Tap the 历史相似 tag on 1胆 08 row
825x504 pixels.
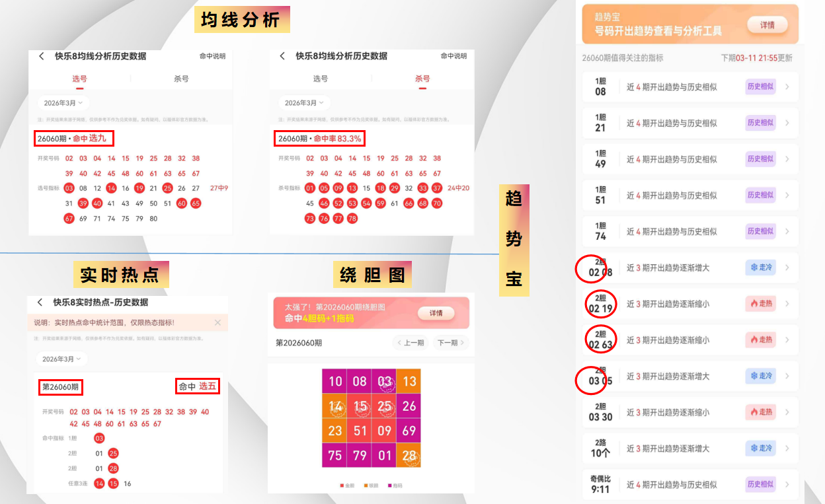tap(760, 87)
